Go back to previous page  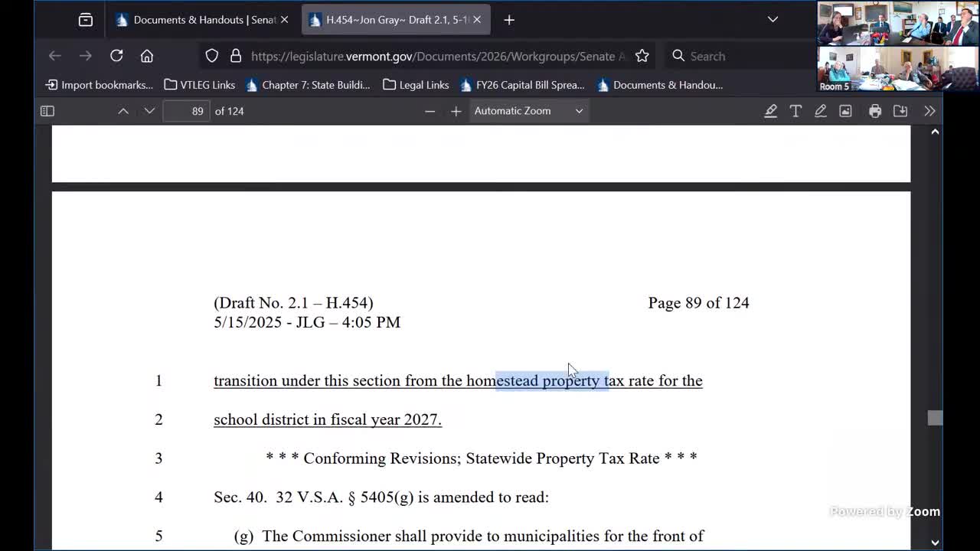click(x=55, y=56)
